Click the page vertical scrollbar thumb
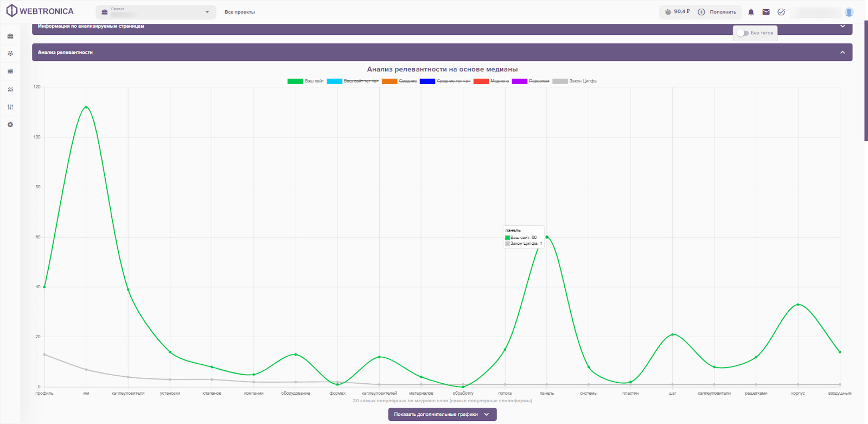This screenshot has width=868, height=424. 866,81
